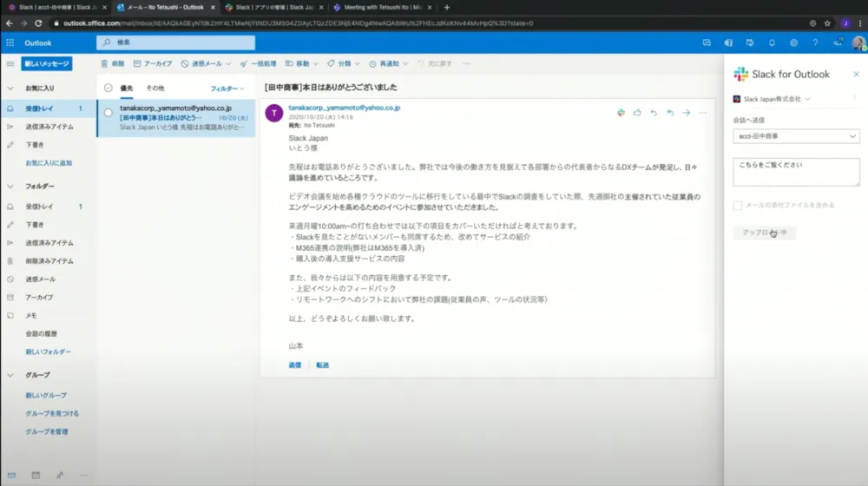The width and height of the screenshot is (868, 486).
Task: Open the feedback megaphone icon in header
Action: click(x=838, y=42)
